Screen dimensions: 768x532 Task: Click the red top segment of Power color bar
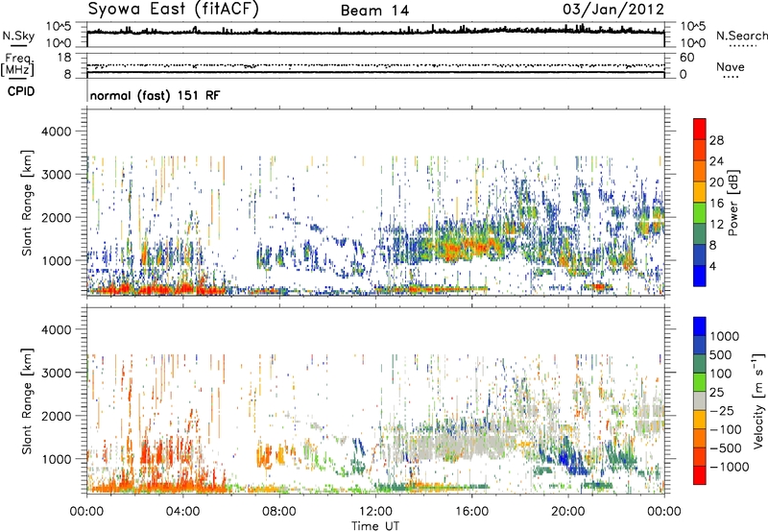(x=700, y=130)
